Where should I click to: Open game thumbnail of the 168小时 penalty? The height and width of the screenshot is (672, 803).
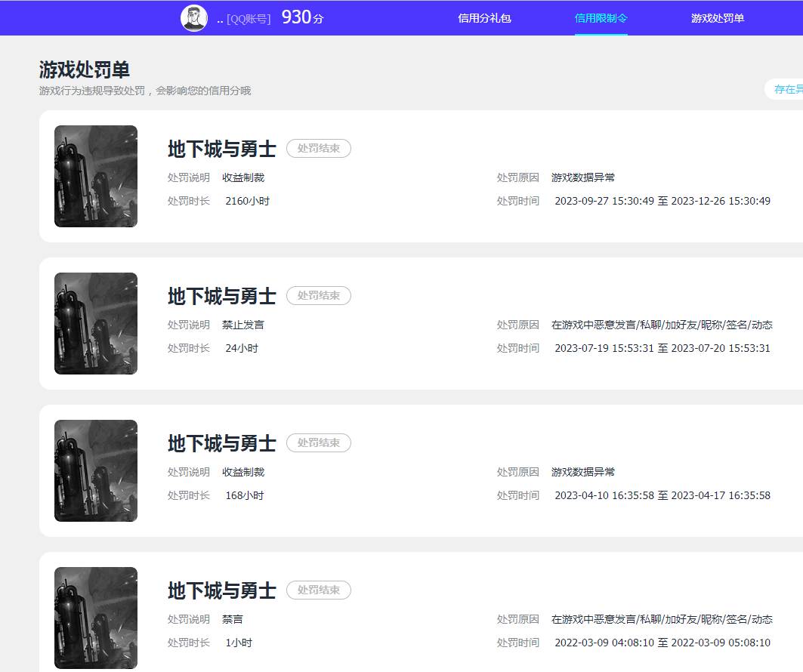click(x=96, y=470)
